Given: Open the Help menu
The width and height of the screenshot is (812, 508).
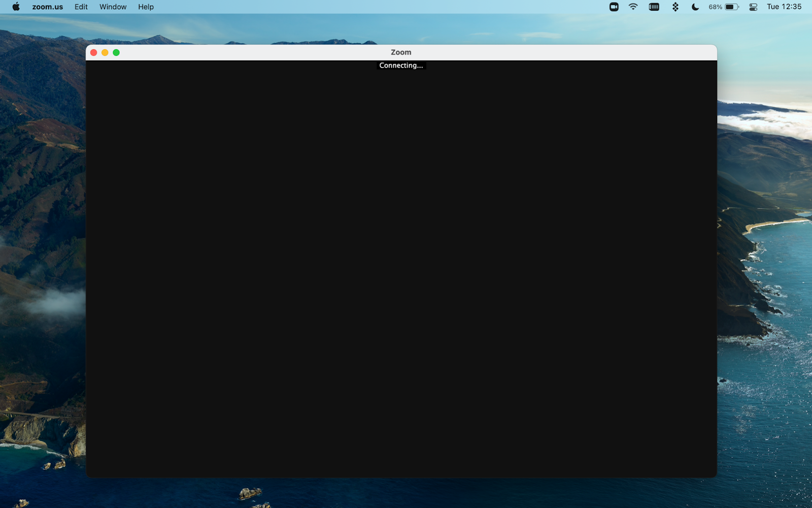Looking at the screenshot, I should point(146,7).
